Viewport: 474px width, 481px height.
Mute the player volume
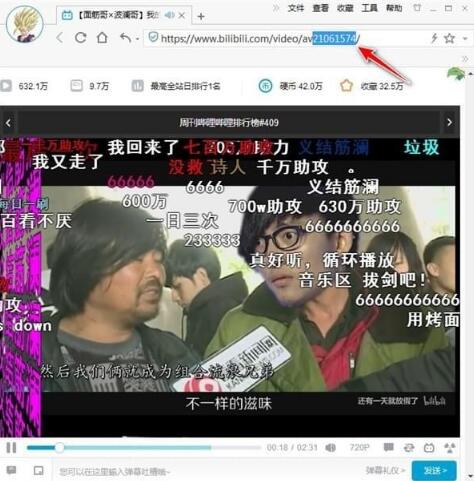point(330,447)
